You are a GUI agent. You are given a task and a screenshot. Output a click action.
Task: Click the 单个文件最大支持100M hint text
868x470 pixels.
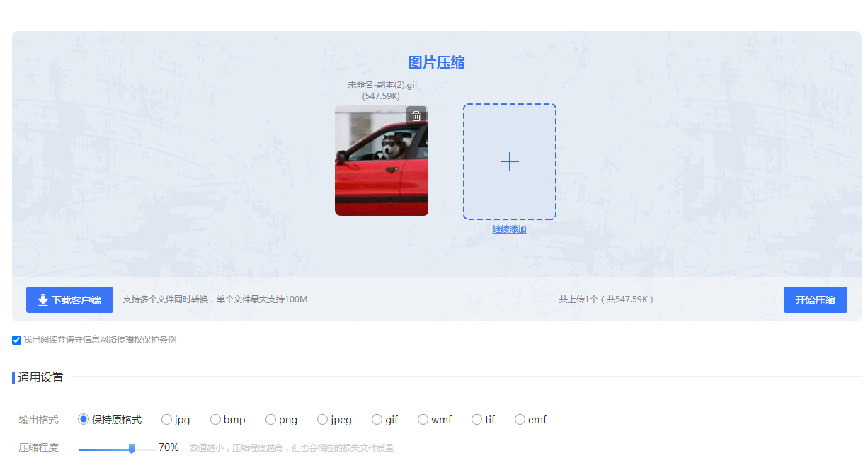pyautogui.click(x=262, y=299)
